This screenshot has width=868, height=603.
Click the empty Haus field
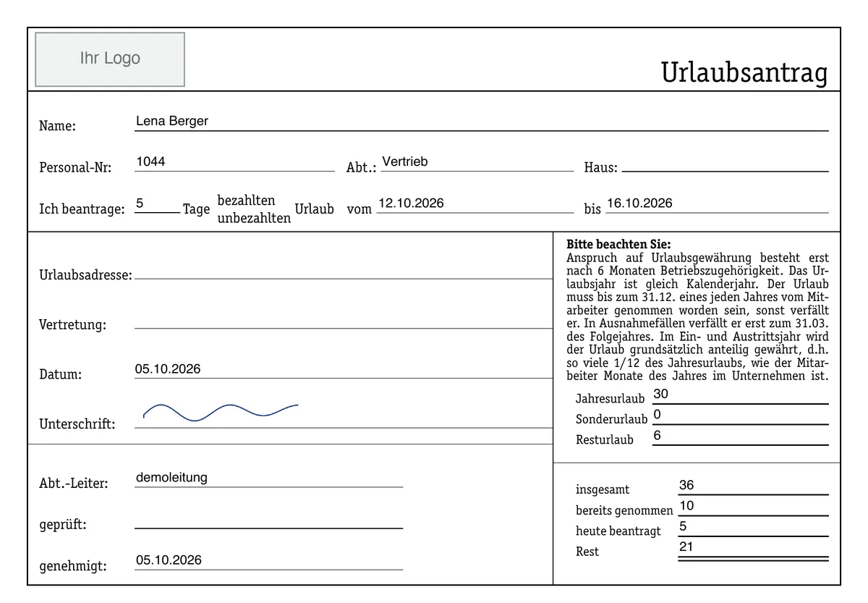(725, 163)
